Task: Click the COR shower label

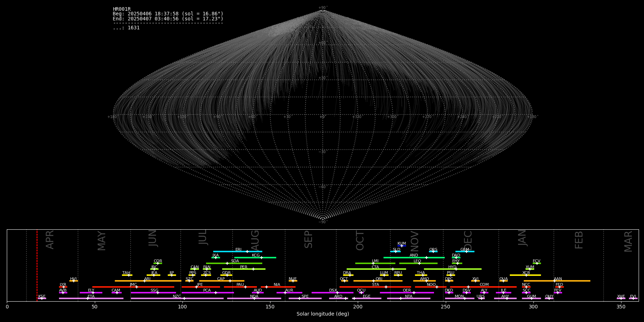Action: 158,261
